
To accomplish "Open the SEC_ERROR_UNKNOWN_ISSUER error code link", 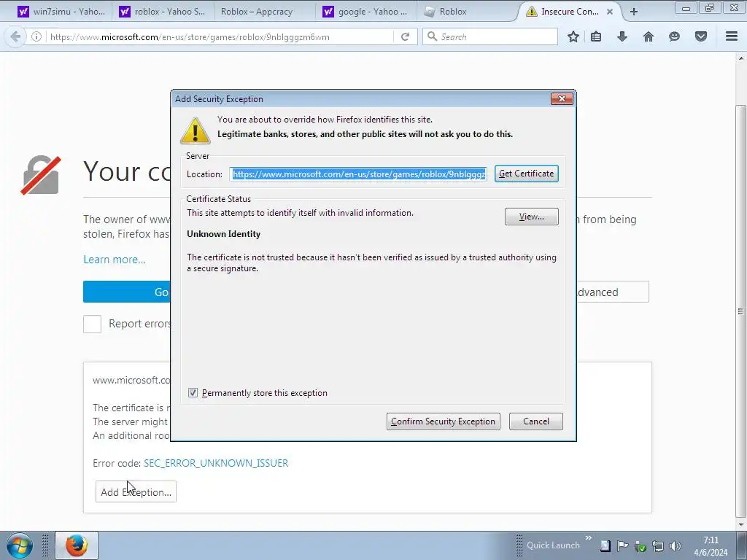I will tap(216, 463).
